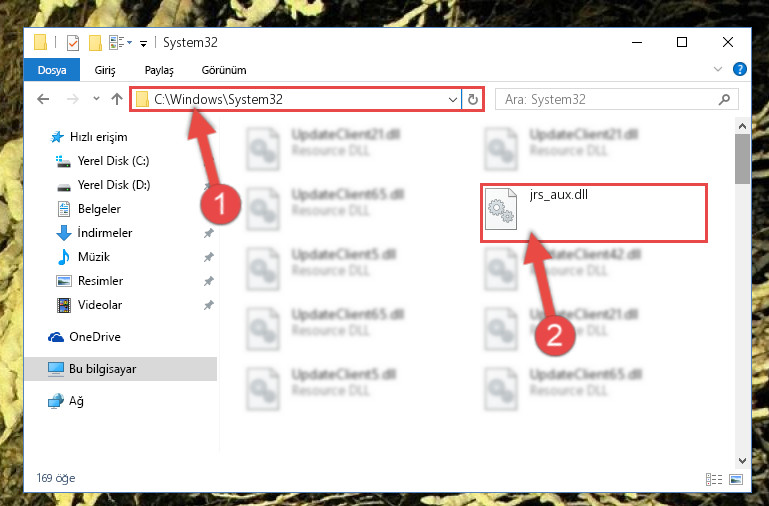The image size is (769, 506).
Task: Open the Help question mark icon
Action: 740,69
